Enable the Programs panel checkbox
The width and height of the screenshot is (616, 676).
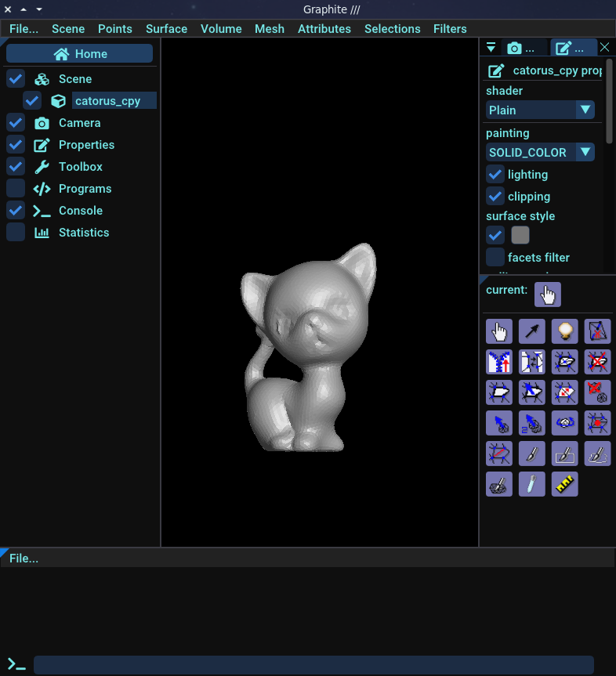pos(16,189)
